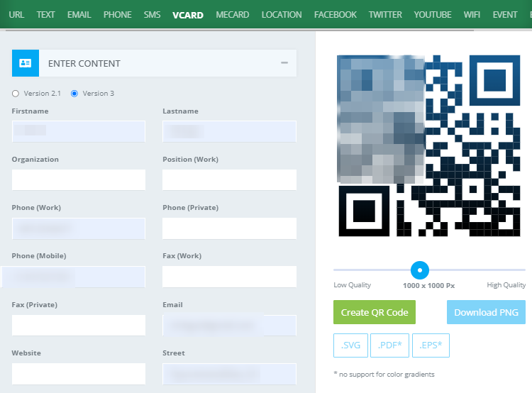Click the Firstname input field
Image resolution: width=532 pixels, height=393 pixels.
click(x=79, y=131)
